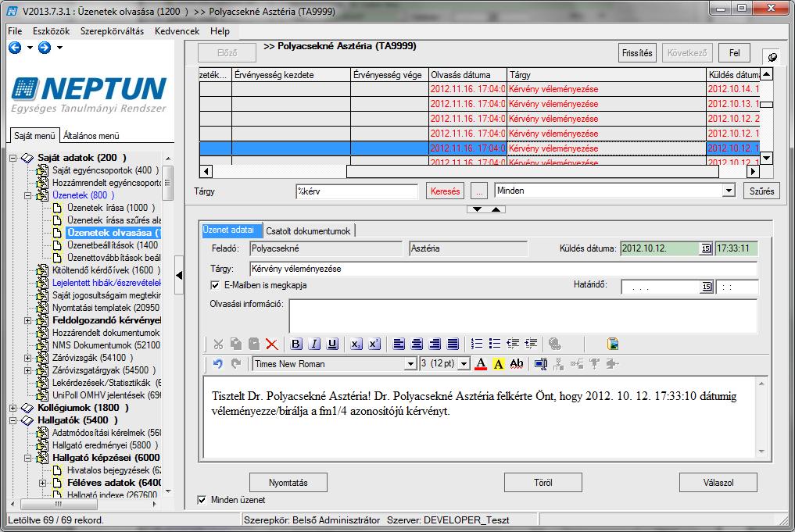The width and height of the screenshot is (795, 532).
Task: Click the red font color swatch icon
Action: pos(481,364)
